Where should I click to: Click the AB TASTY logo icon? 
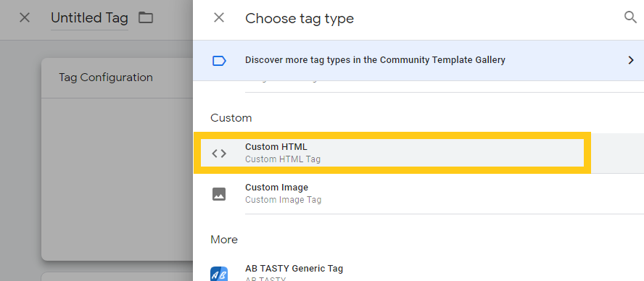tap(219, 274)
